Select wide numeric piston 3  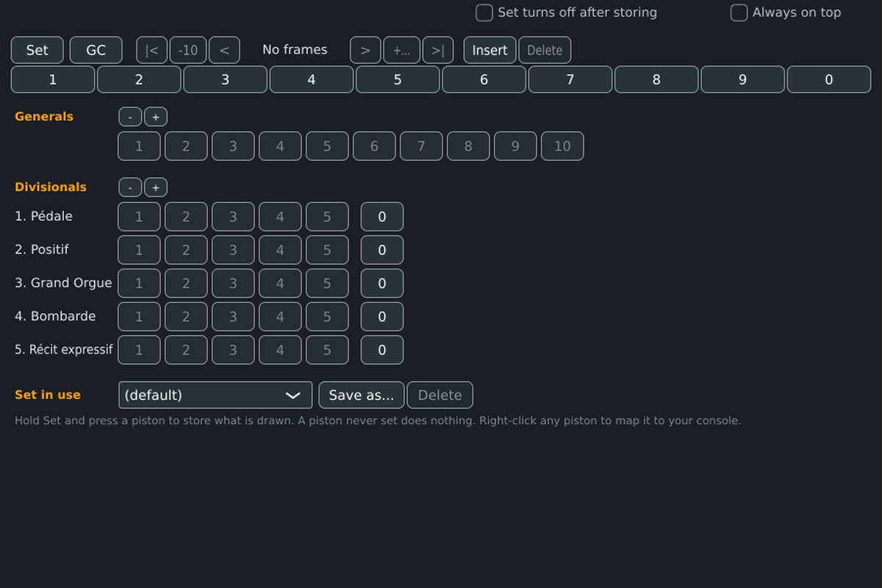[x=225, y=79]
